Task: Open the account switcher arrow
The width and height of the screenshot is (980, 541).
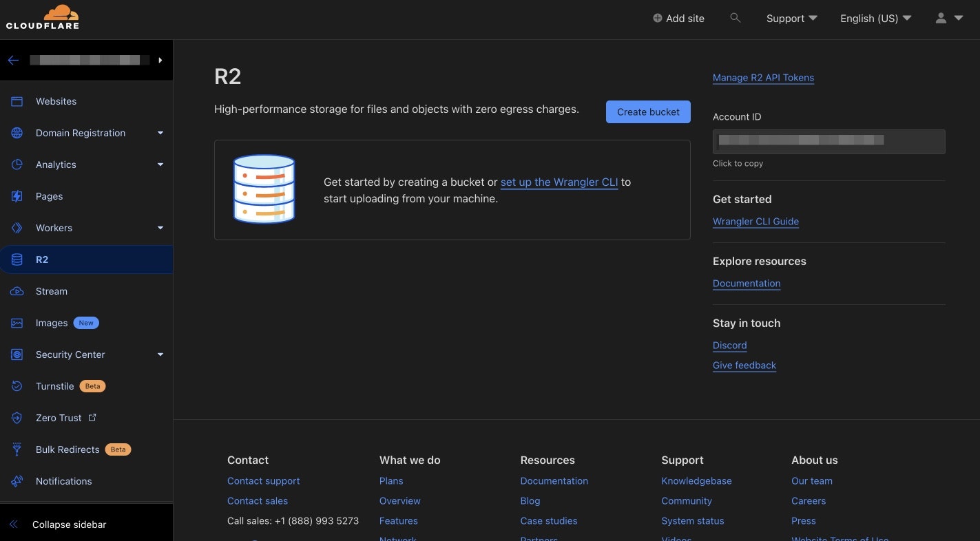Action: coord(160,61)
